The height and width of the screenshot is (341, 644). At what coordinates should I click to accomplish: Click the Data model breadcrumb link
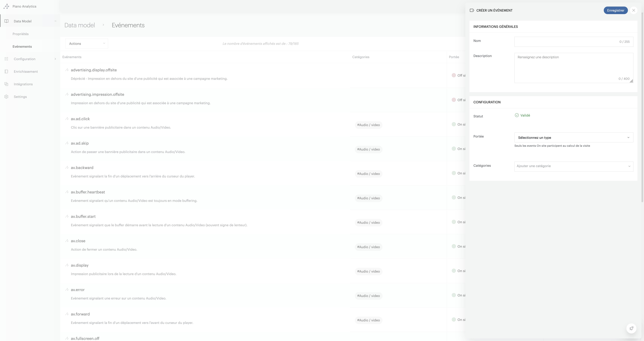pos(79,25)
